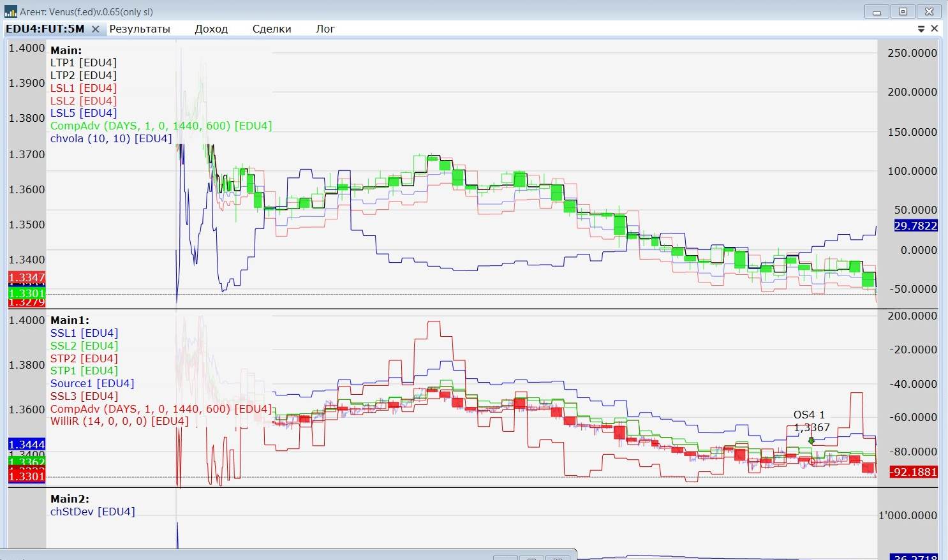
Task: Switch to the Результаты tab
Action: tap(140, 29)
